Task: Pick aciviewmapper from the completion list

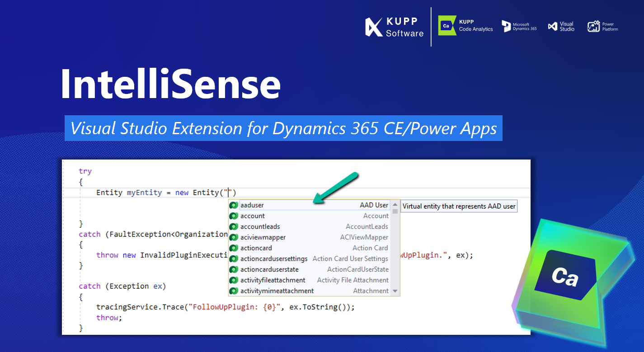Action: tap(310, 237)
